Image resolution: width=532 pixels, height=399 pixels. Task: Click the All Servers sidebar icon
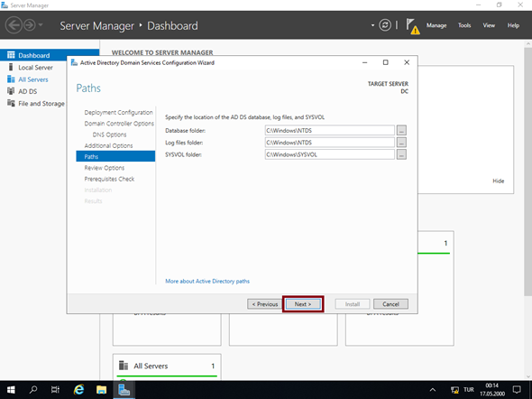click(x=11, y=79)
